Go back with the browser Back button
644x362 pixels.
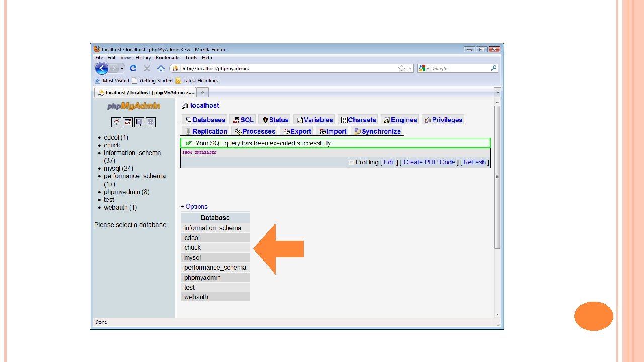102,68
